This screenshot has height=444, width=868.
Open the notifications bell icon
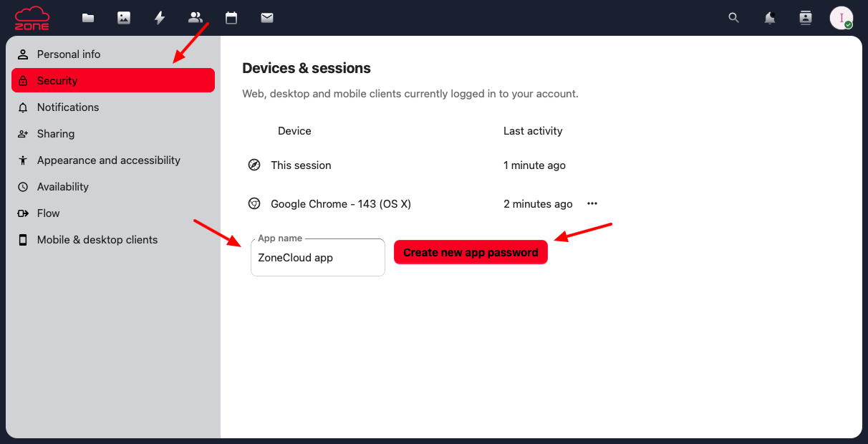pos(770,18)
